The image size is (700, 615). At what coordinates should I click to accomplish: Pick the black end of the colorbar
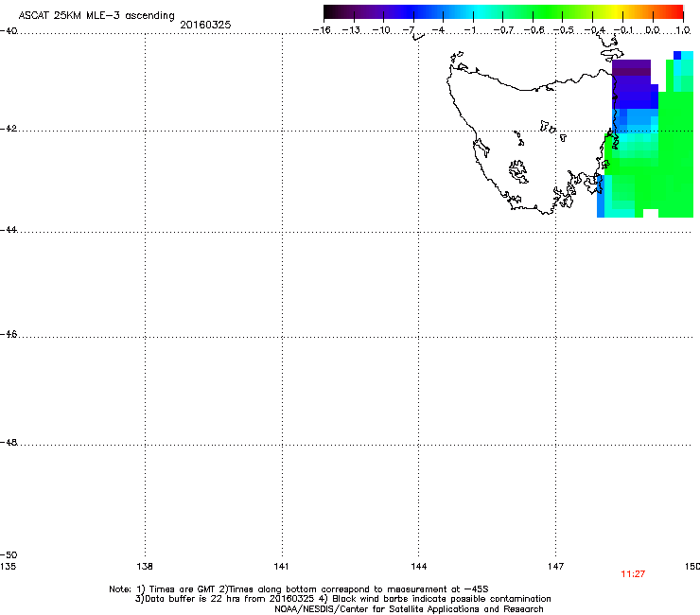[x=330, y=12]
